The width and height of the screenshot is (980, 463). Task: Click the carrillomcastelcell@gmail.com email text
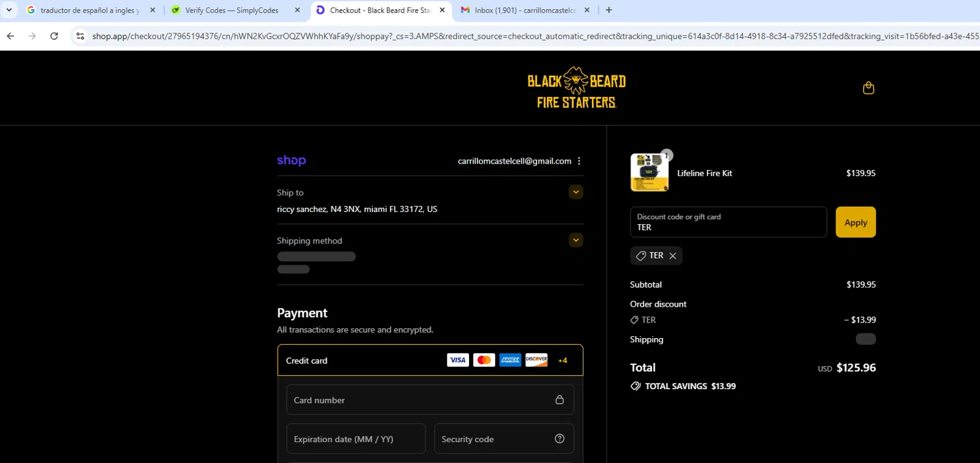coord(515,161)
